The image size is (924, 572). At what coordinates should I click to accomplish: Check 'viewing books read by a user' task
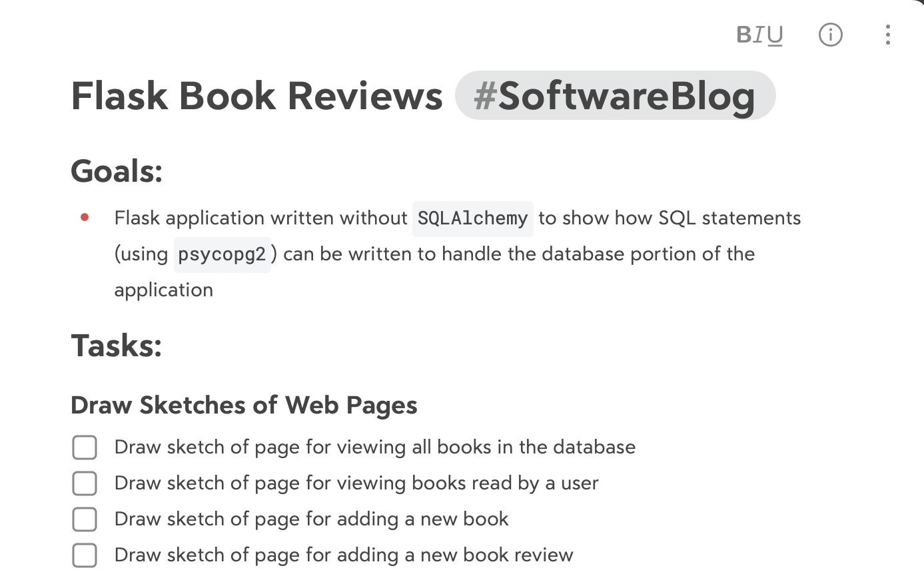85,483
